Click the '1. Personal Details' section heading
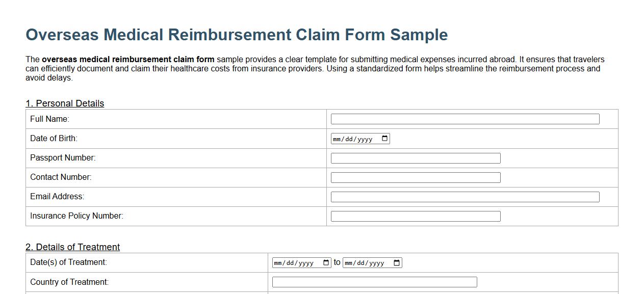The image size is (644, 294). (65, 103)
